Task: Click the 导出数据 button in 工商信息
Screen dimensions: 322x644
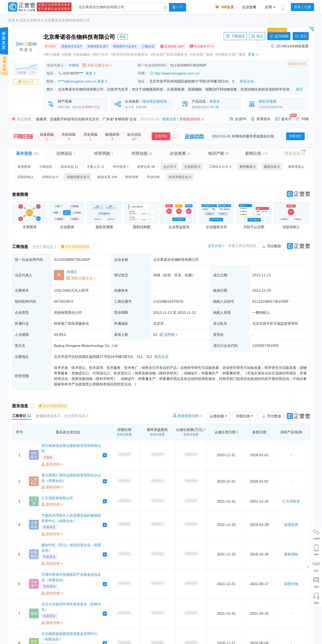Action: 271,246
